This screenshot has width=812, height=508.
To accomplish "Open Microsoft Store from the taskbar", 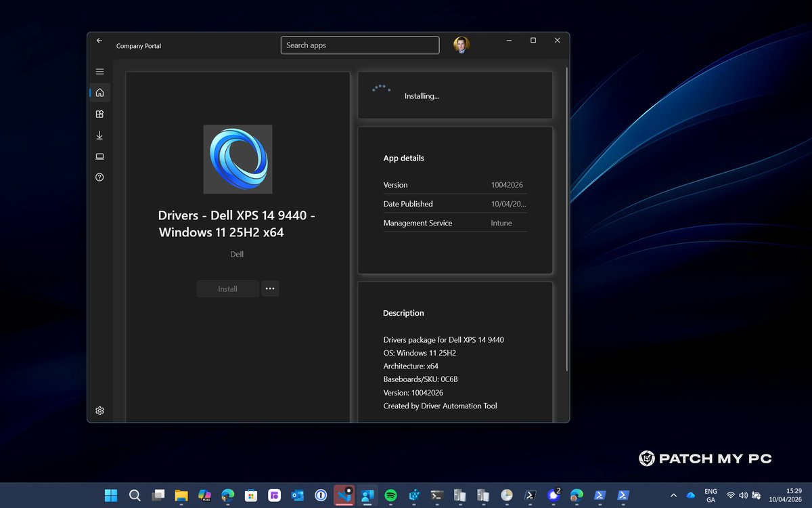I will pyautogui.click(x=251, y=495).
